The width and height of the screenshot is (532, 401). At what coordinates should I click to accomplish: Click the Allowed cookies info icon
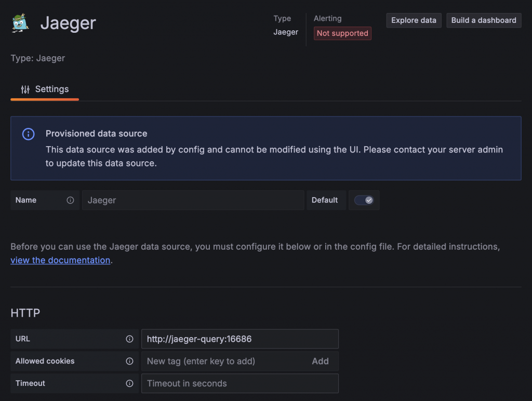click(x=129, y=361)
